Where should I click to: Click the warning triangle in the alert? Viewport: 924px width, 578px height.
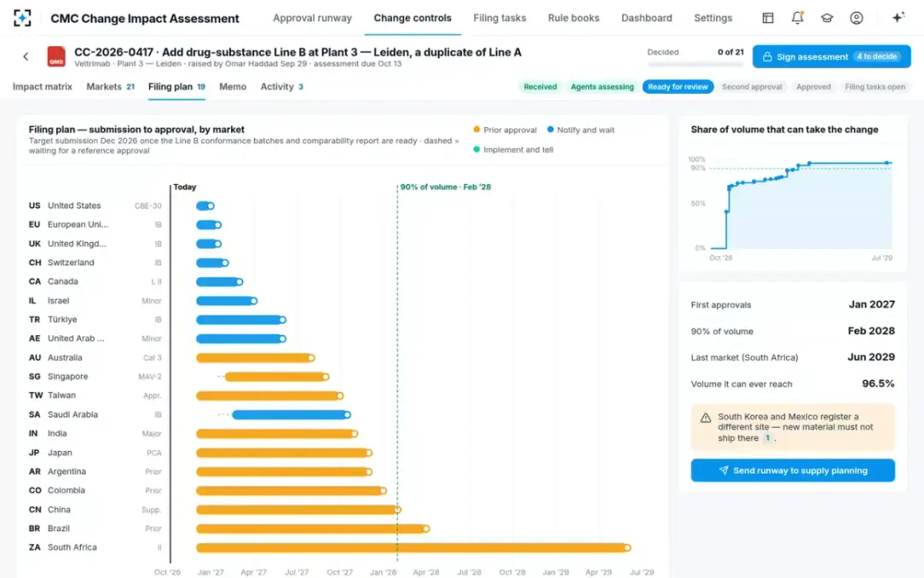coord(705,418)
